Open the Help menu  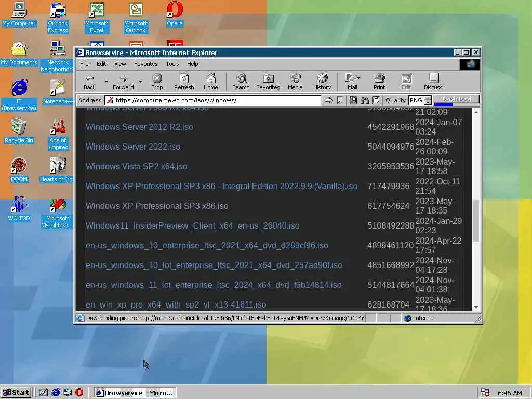(x=192, y=64)
